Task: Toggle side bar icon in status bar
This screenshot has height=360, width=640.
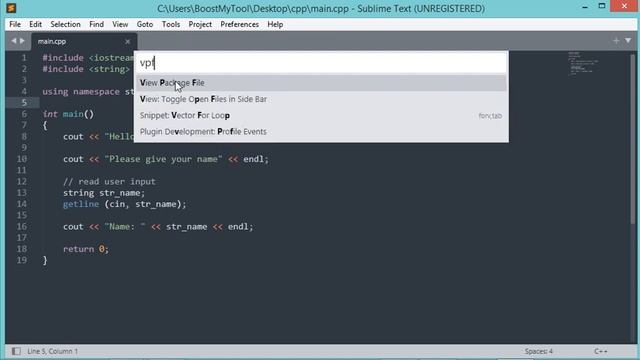Action: point(16,351)
